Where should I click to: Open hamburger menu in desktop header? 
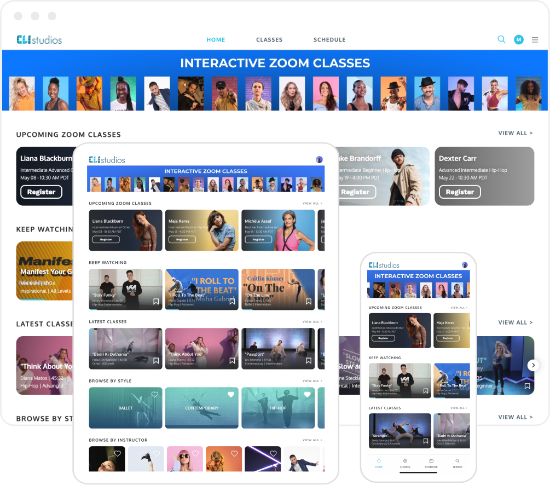click(535, 40)
